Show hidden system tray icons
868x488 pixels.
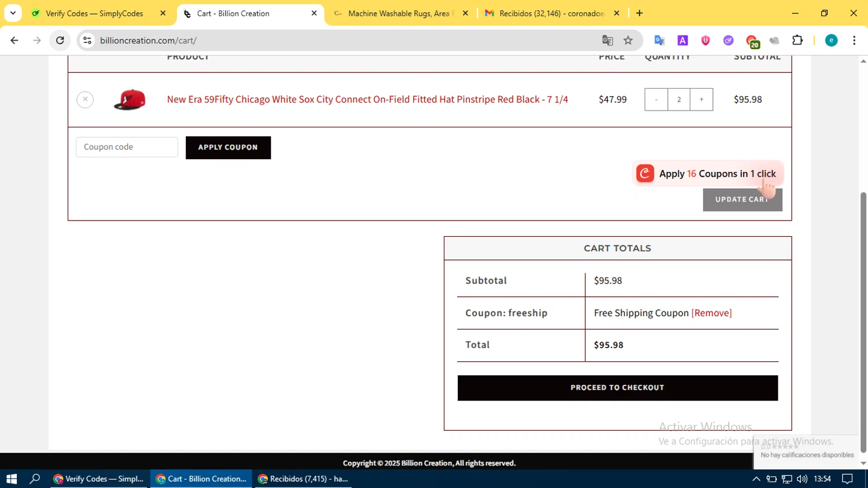(x=756, y=479)
